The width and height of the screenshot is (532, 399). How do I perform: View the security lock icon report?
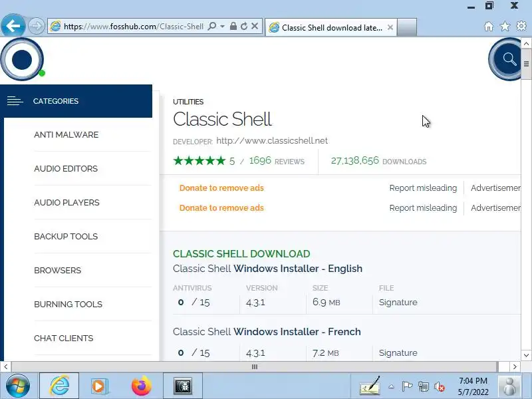click(x=233, y=26)
